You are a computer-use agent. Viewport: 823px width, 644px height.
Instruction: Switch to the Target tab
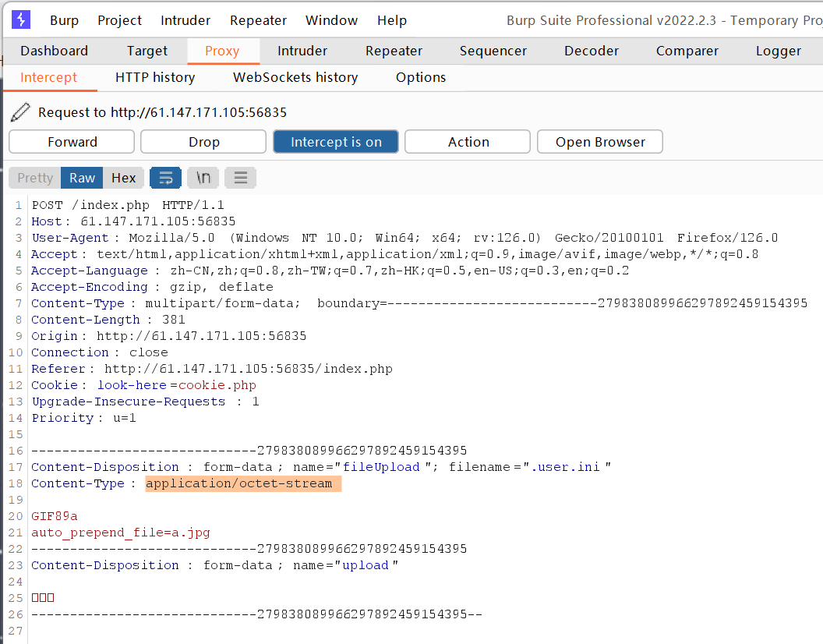[147, 51]
